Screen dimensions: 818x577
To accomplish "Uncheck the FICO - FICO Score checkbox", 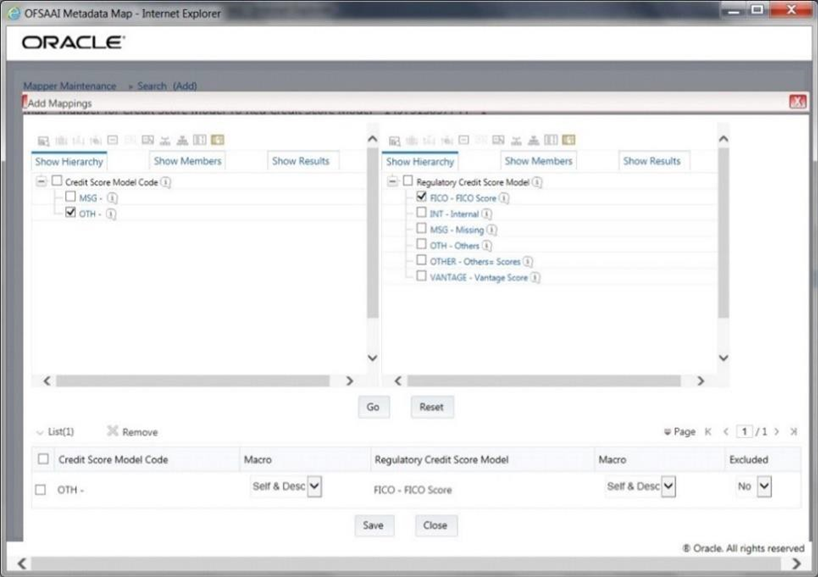I will pyautogui.click(x=422, y=197).
